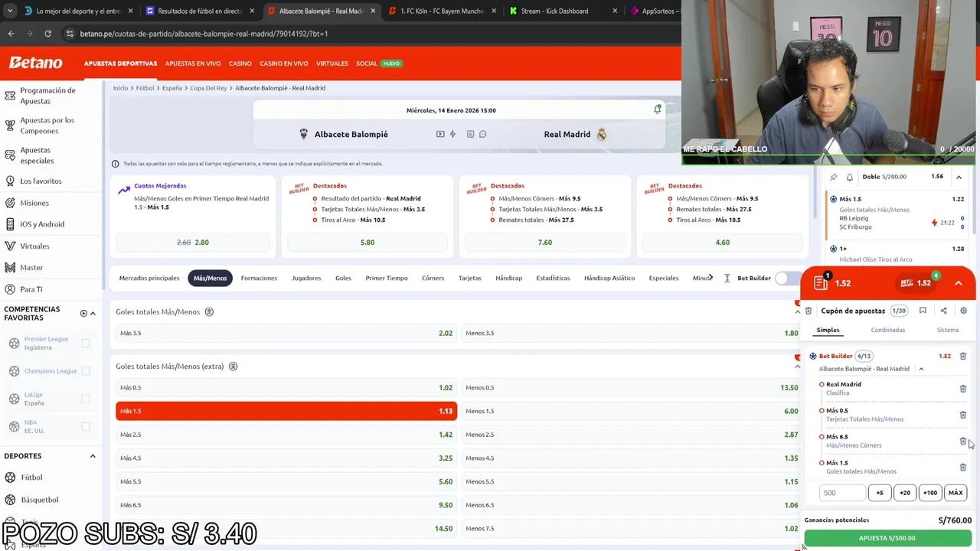Open Apuestas en Vivo menu
This screenshot has height=551, width=980.
coord(193,64)
